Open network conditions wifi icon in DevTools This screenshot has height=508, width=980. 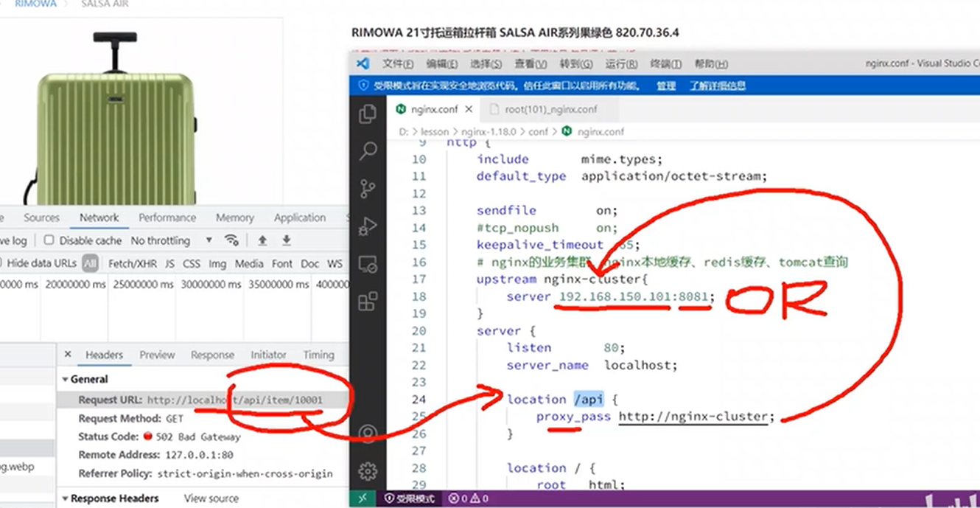click(231, 240)
